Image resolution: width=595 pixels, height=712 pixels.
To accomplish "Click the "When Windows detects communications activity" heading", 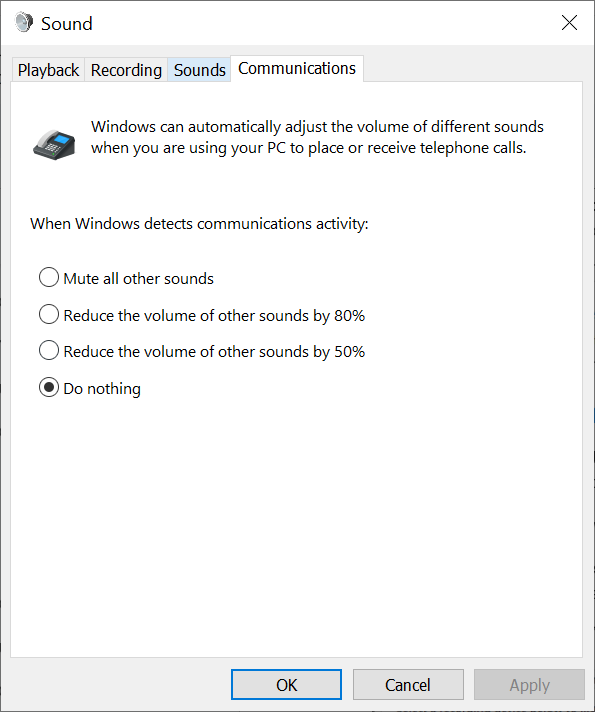I will click(199, 224).
